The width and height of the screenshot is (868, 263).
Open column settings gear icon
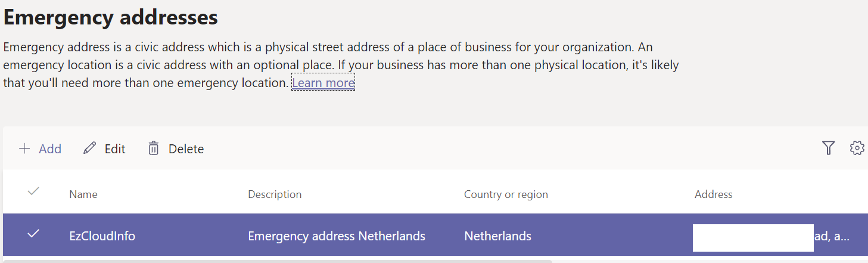click(857, 148)
